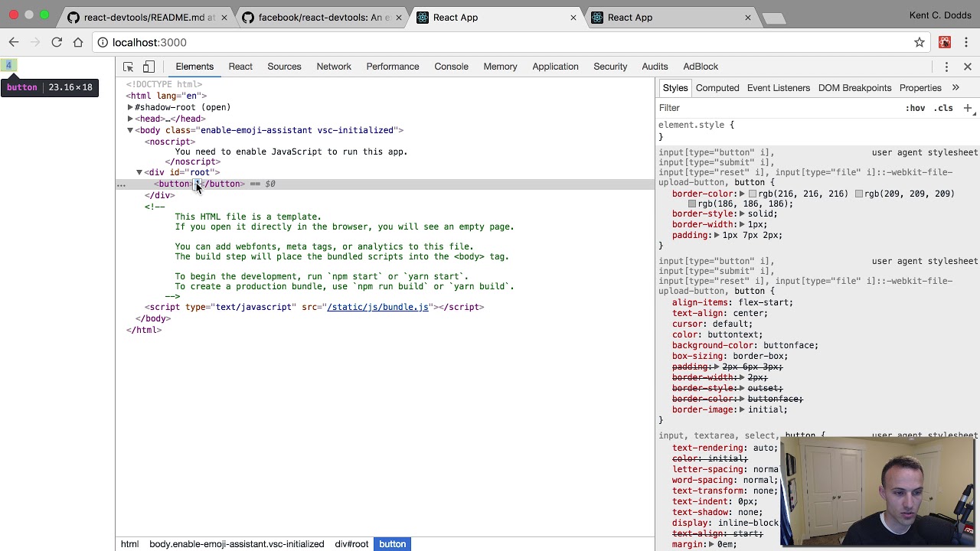
Task: Switch to the React DevTools tab
Action: (240, 67)
